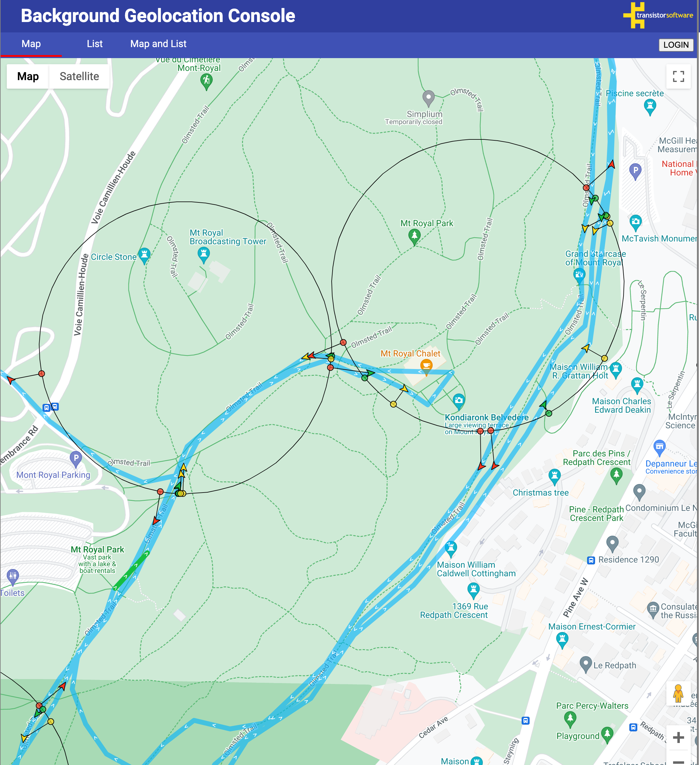Select the red arrow marker near McTavish Monument
The height and width of the screenshot is (765, 700).
click(611, 164)
